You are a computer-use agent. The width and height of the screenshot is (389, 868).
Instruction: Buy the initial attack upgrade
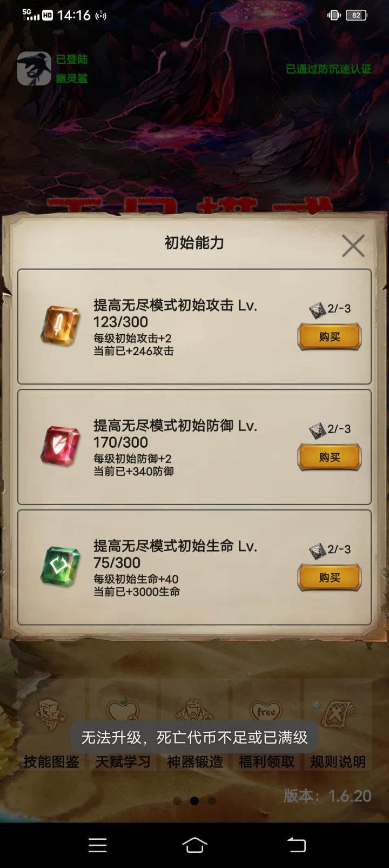point(329,337)
